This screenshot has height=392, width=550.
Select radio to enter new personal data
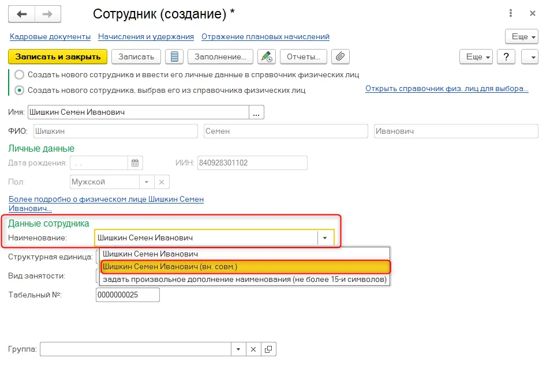pos(19,74)
